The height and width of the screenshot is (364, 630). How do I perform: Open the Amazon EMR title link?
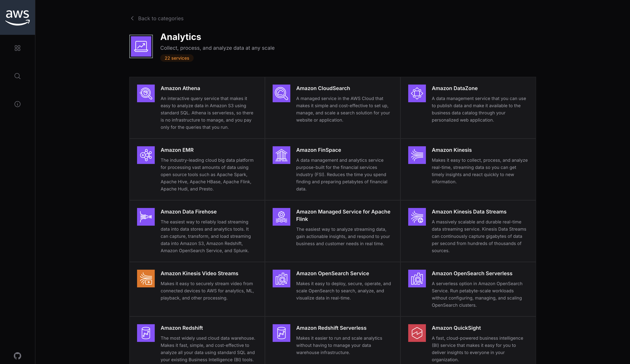click(177, 150)
